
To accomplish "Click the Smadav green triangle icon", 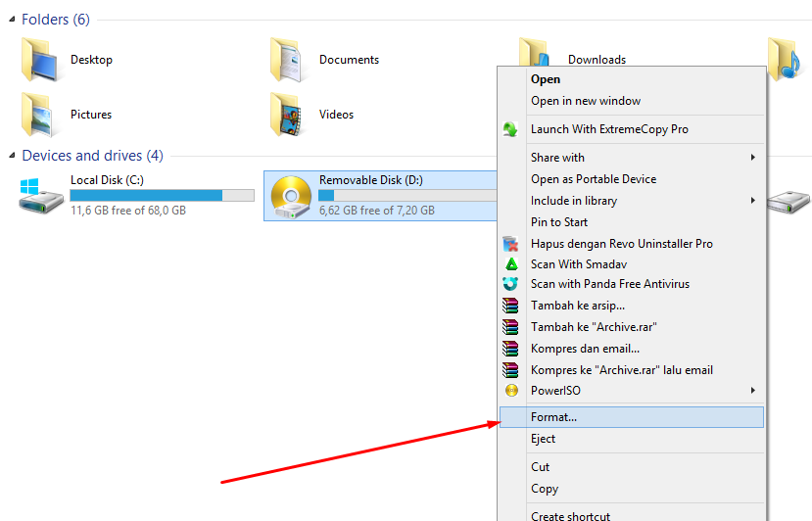I will 511,264.
